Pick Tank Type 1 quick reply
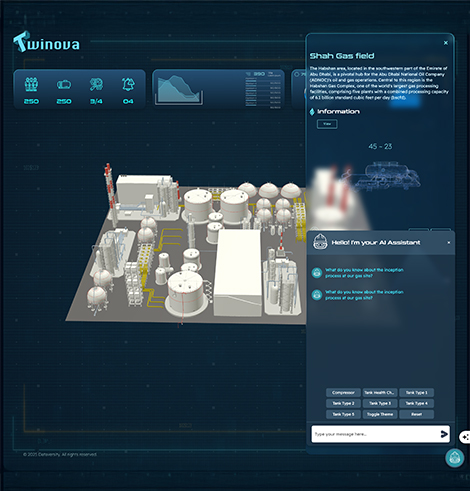This screenshot has width=470, height=491. click(416, 392)
